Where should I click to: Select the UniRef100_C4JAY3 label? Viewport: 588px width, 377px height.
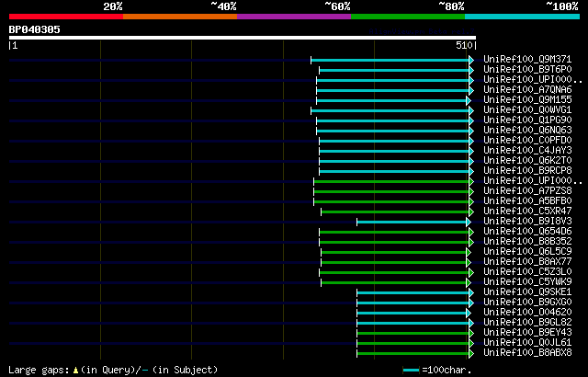click(x=527, y=151)
